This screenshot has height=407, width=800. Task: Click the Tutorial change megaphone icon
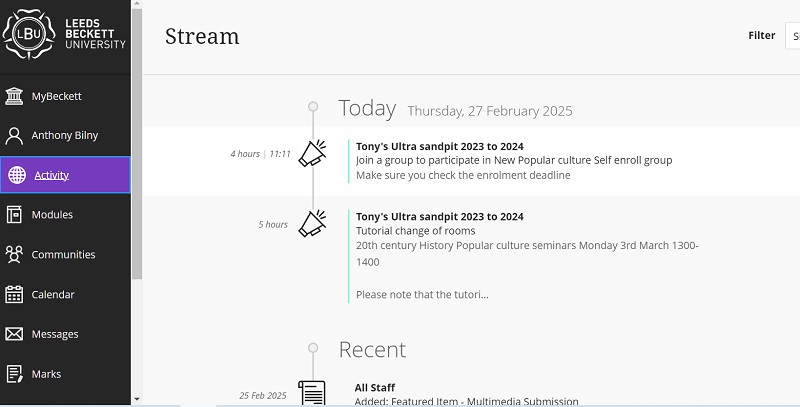click(313, 224)
